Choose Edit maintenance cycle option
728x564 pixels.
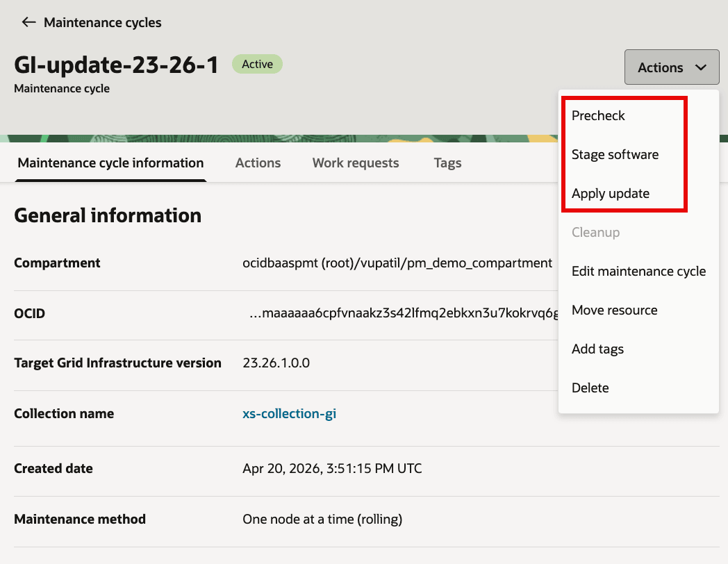tap(638, 271)
